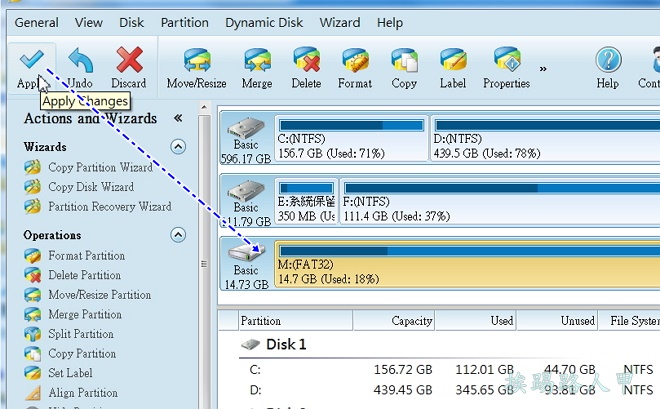Choose Split Partition operation
The image size is (660, 409).
[x=81, y=334]
